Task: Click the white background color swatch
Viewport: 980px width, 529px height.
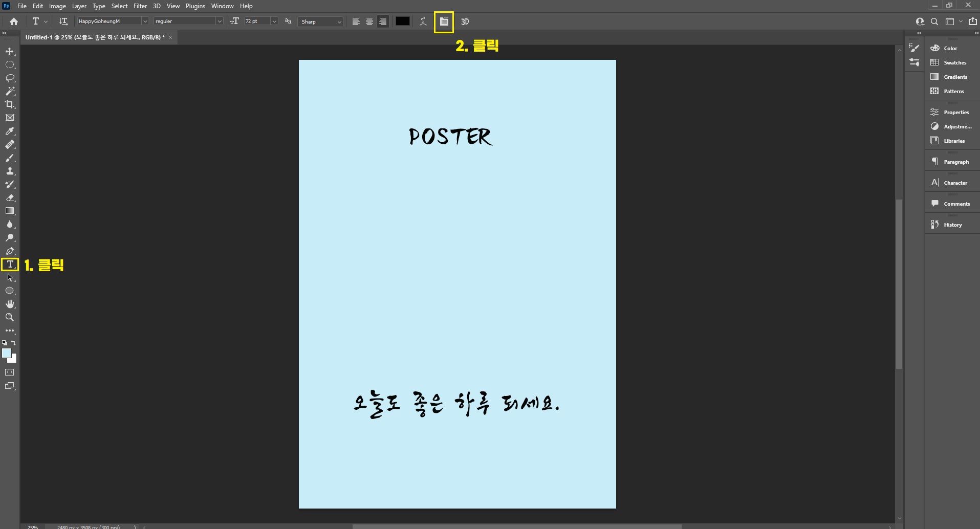Action: pyautogui.click(x=14, y=360)
